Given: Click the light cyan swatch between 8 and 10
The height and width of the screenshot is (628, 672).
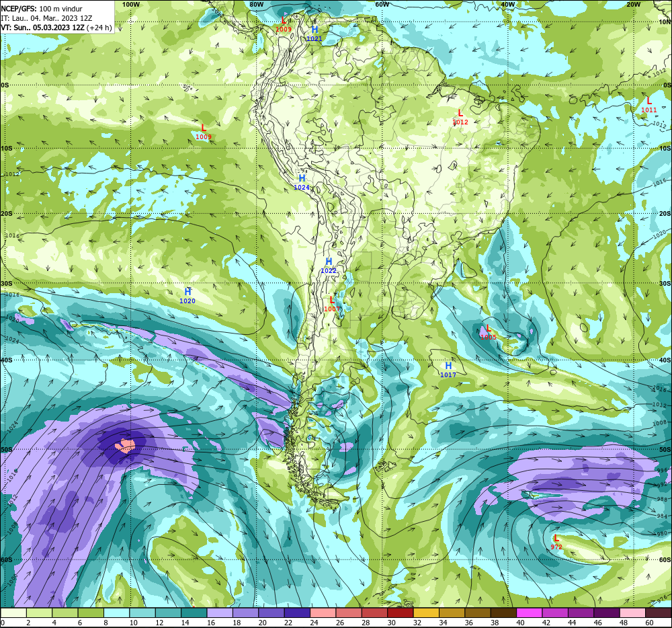Looking at the screenshot, I should (116, 613).
